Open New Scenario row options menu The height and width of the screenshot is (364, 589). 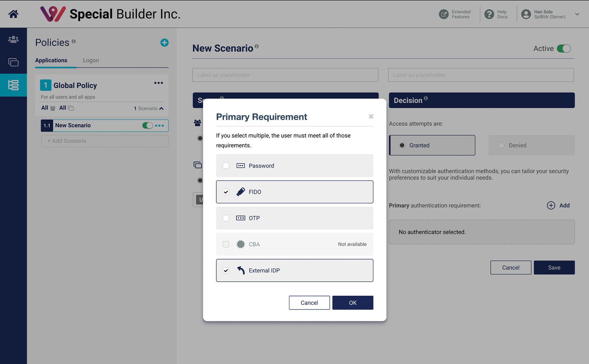(x=159, y=126)
